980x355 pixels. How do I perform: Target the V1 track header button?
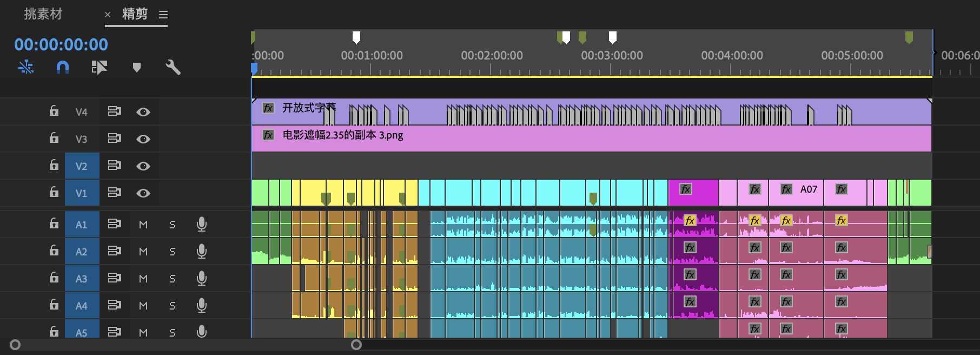point(81,193)
